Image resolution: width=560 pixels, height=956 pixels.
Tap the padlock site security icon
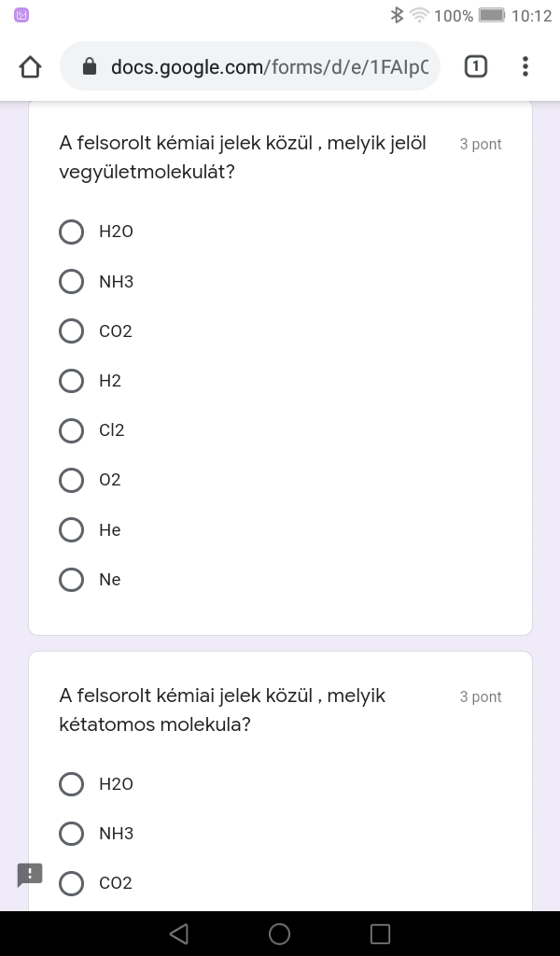click(90, 66)
